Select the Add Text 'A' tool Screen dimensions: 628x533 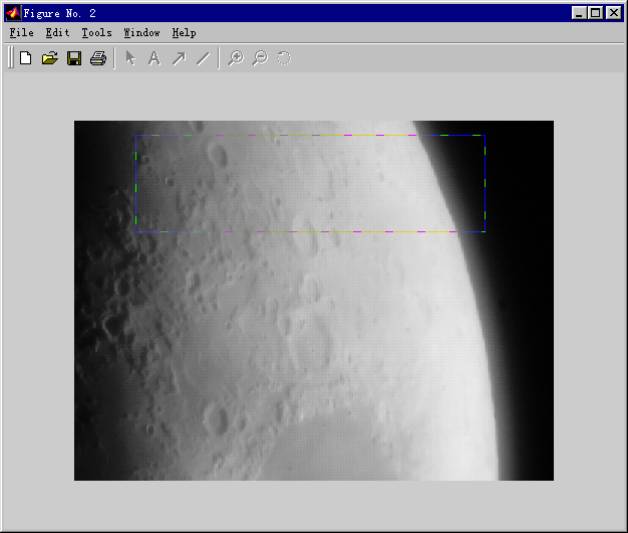point(154,58)
